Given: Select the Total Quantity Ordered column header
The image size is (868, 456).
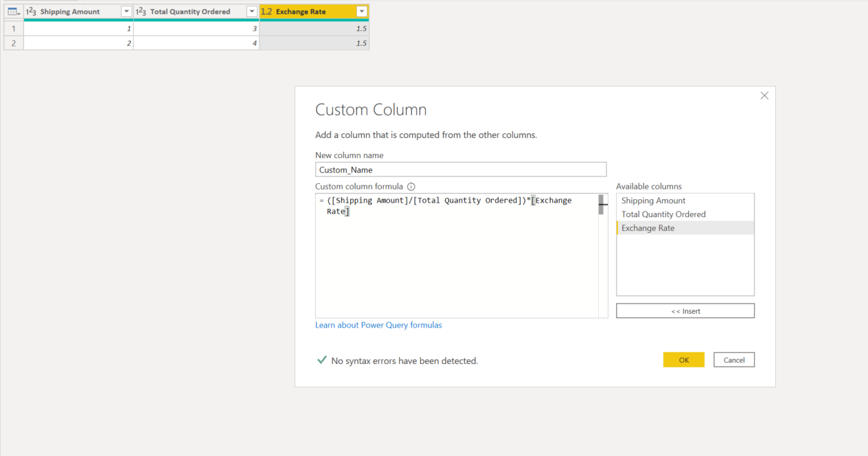Looking at the screenshot, I should 196,12.
